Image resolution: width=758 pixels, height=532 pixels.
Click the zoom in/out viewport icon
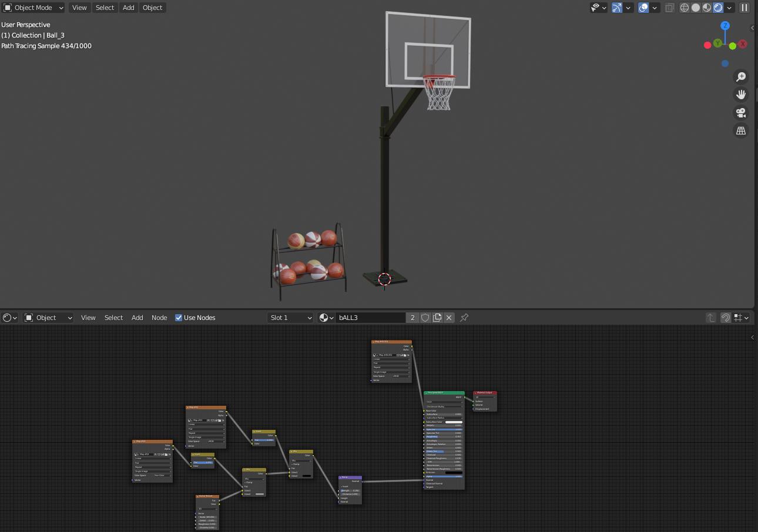pos(741,77)
